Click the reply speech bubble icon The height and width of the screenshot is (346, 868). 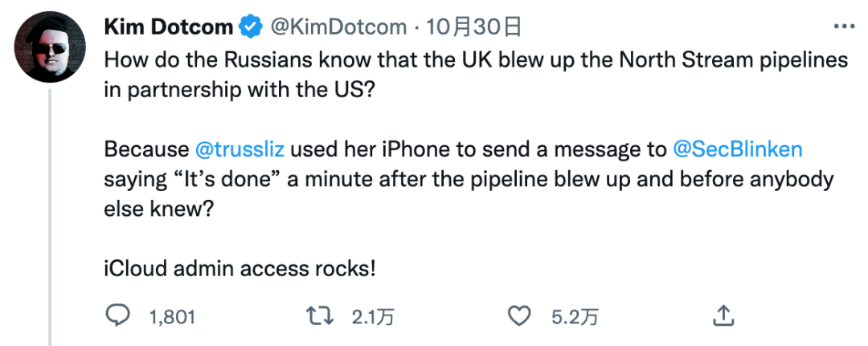[119, 315]
